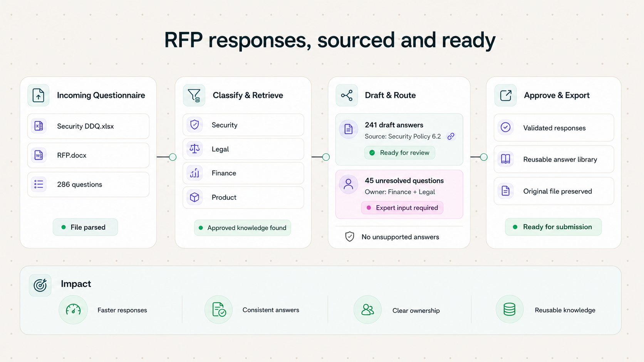Click the shield icon beside No unsupported answers
The image size is (644, 362).
click(x=349, y=237)
